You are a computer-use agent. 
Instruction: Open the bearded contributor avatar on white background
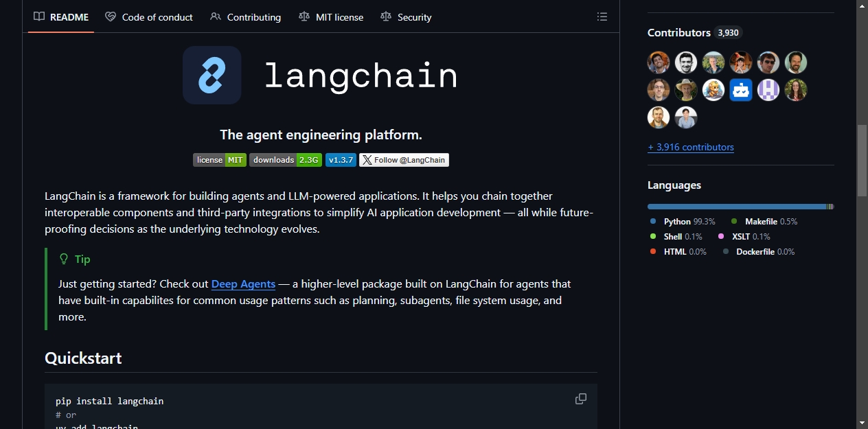(x=659, y=117)
